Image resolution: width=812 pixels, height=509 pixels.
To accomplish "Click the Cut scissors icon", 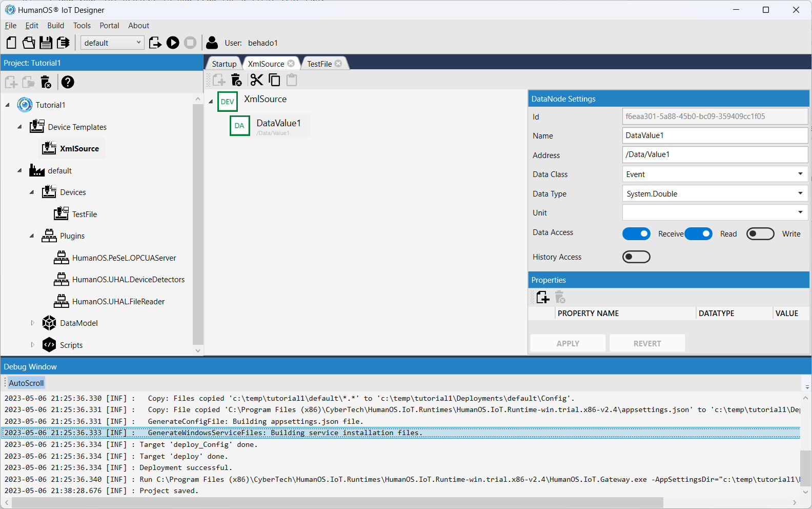I will click(x=256, y=80).
